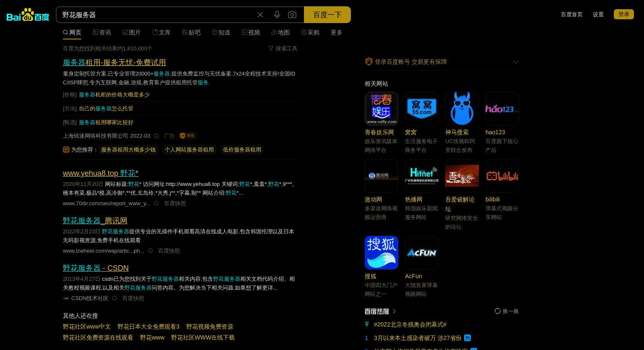Switch to 地图 tab

pos(280,32)
